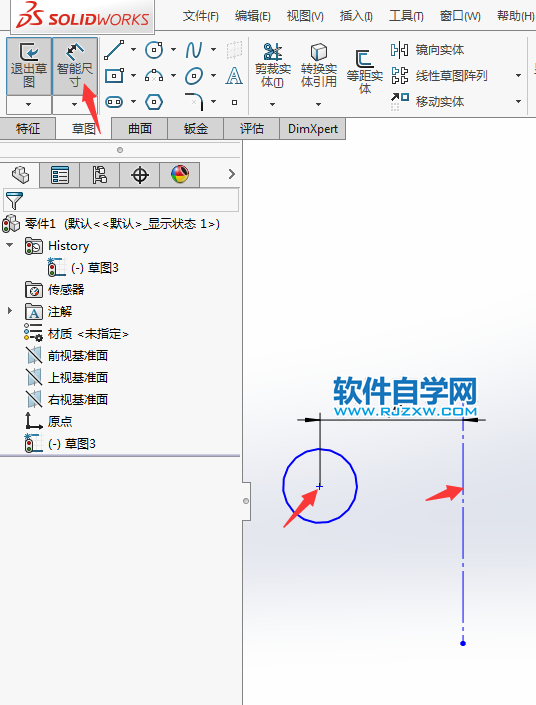
Task: Open the Spline tool dropdown arrow
Action: [214, 50]
